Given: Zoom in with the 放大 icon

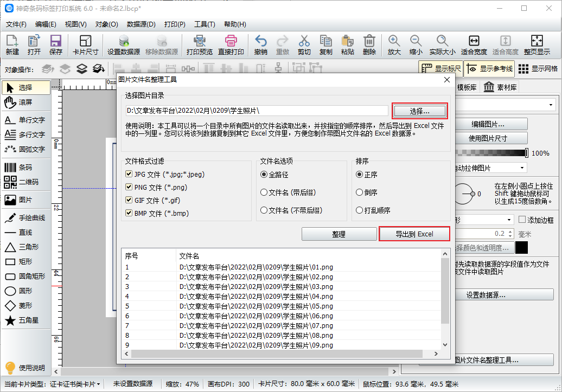Looking at the screenshot, I should pyautogui.click(x=394, y=45).
